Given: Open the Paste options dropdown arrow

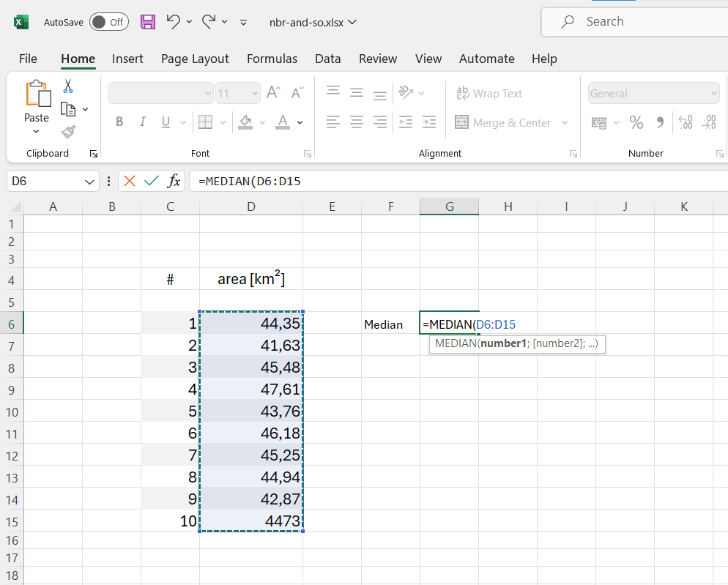Looking at the screenshot, I should click(36, 132).
